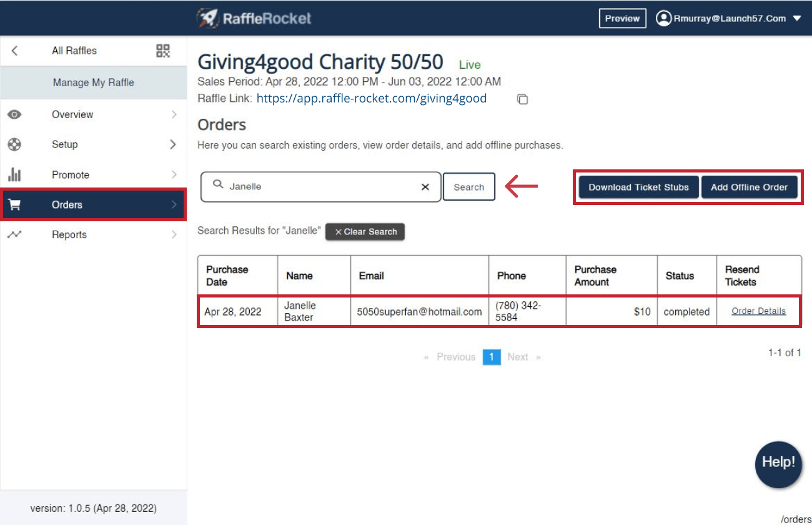Open the Overview menu item
The width and height of the screenshot is (812, 525).
94,114
